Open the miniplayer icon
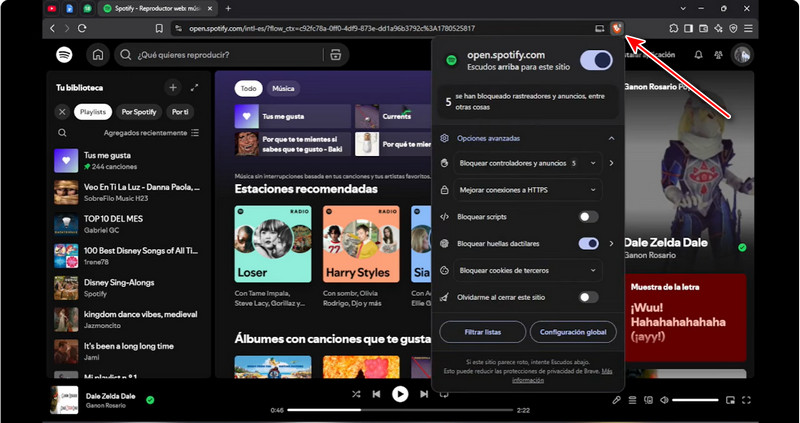Screen dimensions: 800x423 [731, 400]
